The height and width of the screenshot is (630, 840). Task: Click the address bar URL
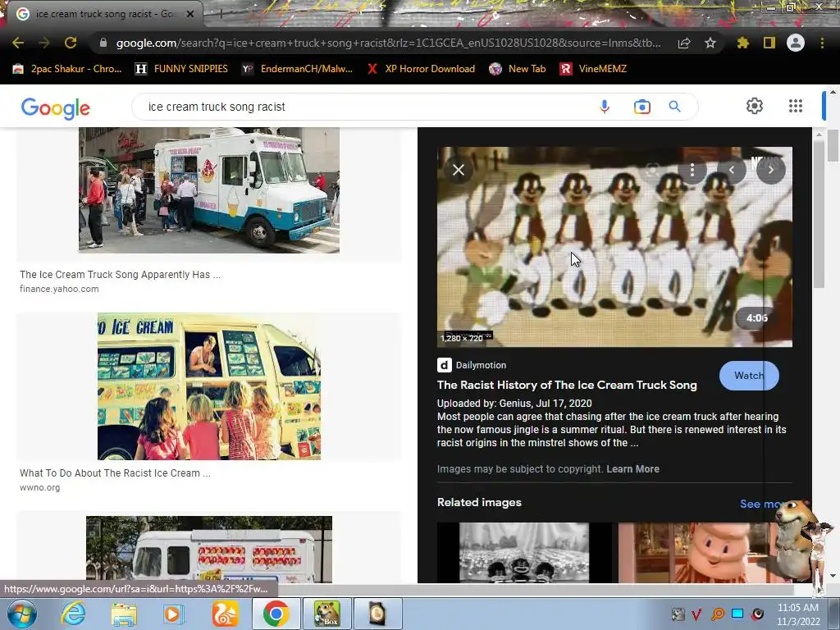click(388, 43)
